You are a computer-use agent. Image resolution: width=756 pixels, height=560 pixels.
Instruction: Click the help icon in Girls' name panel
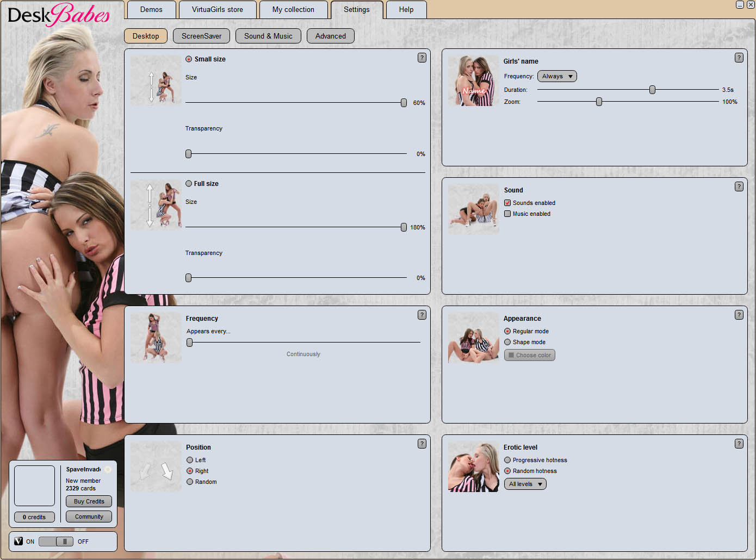[x=739, y=58]
